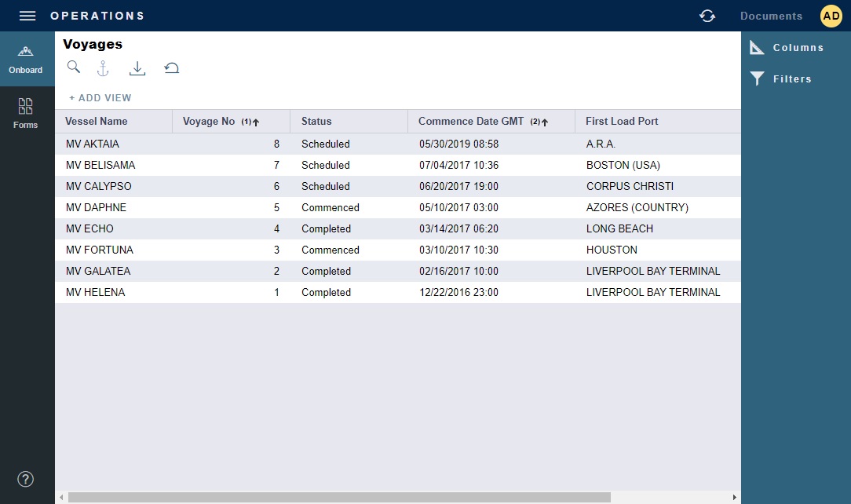Click the horizontal scrollbar right arrow
This screenshot has width=851, height=504.
pyautogui.click(x=735, y=497)
